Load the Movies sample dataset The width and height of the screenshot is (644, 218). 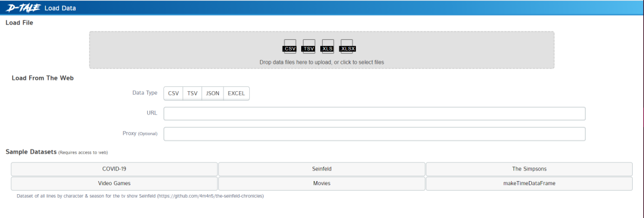point(321,183)
